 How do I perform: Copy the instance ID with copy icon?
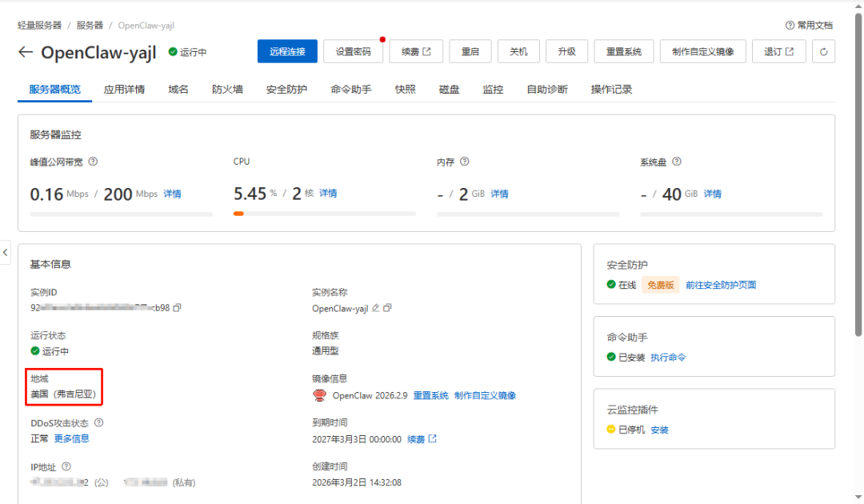pos(177,308)
